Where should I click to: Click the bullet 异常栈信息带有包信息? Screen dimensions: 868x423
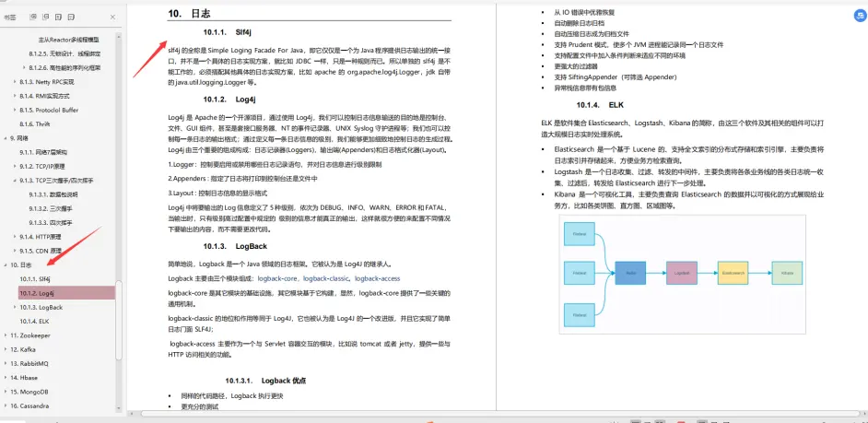[x=584, y=88]
